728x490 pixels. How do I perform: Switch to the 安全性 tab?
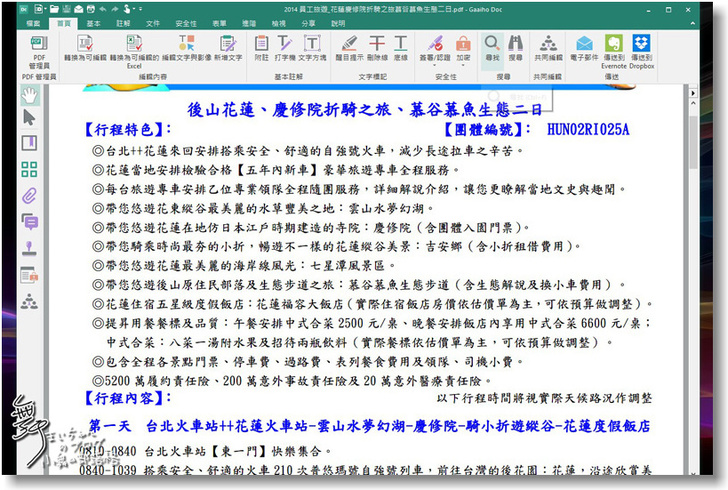point(186,23)
